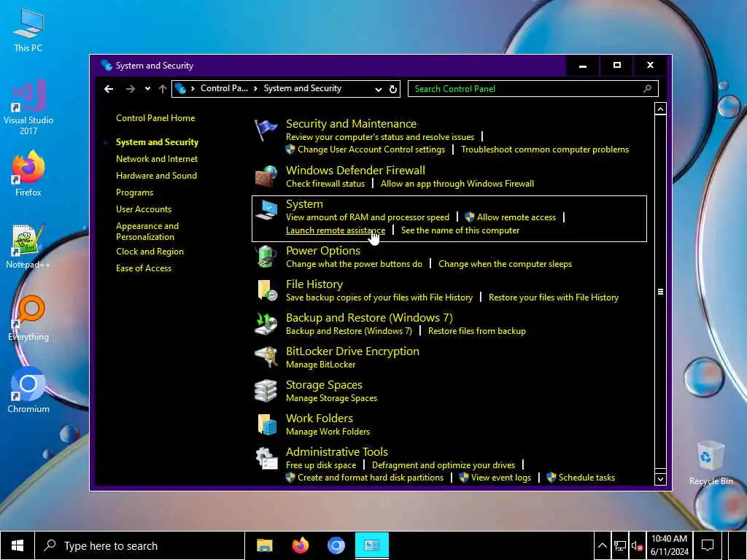
Task: Click the System computer monitor icon
Action: [x=266, y=211]
